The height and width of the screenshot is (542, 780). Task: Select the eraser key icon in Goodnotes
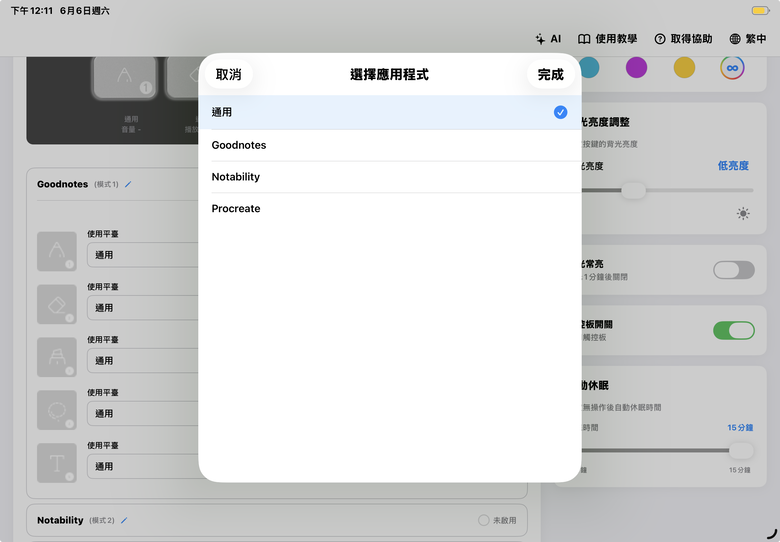(57, 304)
